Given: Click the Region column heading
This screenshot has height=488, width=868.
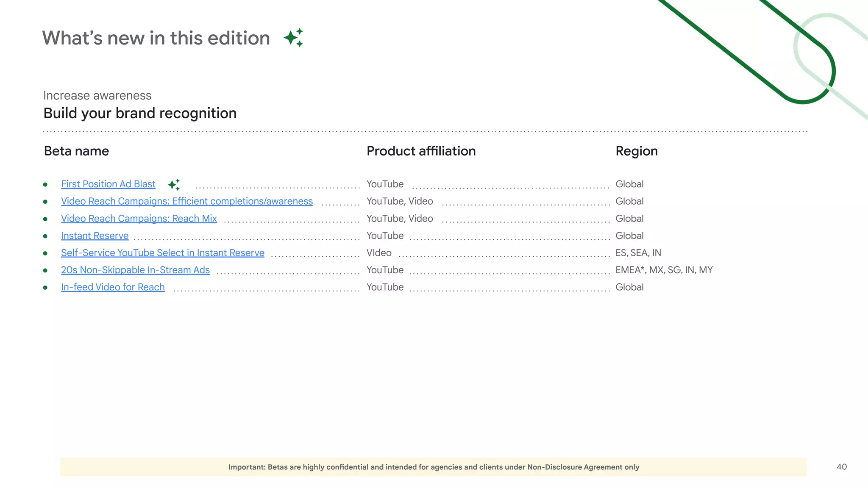Looking at the screenshot, I should point(636,151).
